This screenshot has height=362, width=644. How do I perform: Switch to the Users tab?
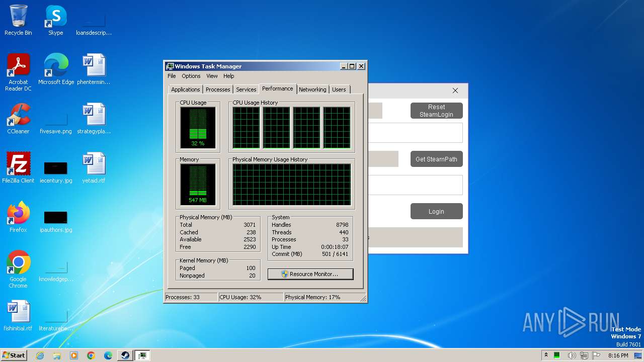(339, 89)
